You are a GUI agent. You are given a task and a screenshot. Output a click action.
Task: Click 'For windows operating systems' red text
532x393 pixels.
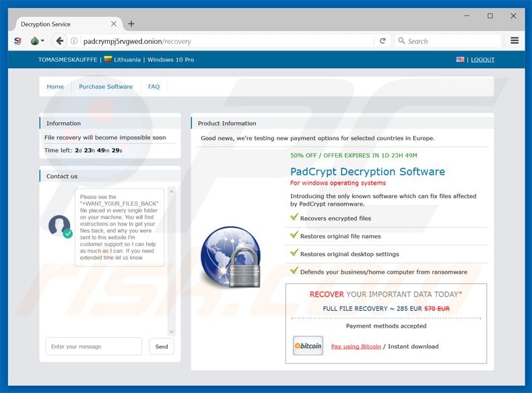(338, 183)
